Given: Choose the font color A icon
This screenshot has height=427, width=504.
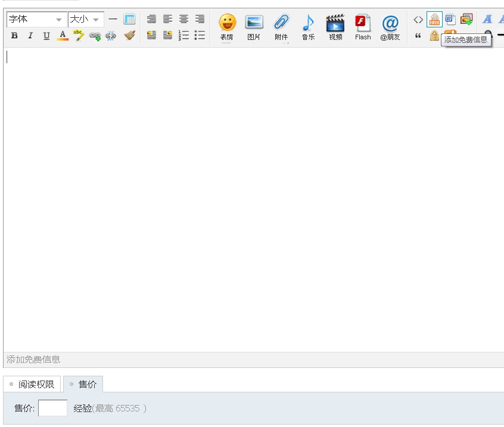Looking at the screenshot, I should point(63,35).
